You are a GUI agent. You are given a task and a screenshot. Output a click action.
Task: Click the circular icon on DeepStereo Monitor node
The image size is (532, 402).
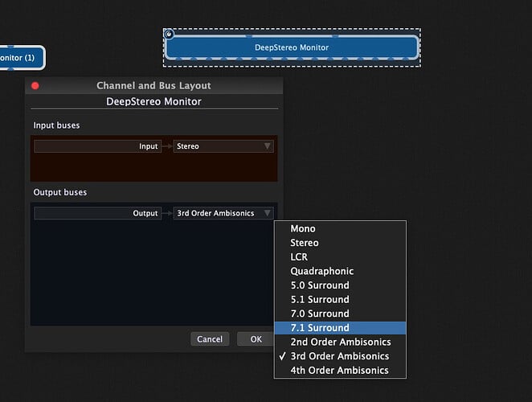(169, 34)
